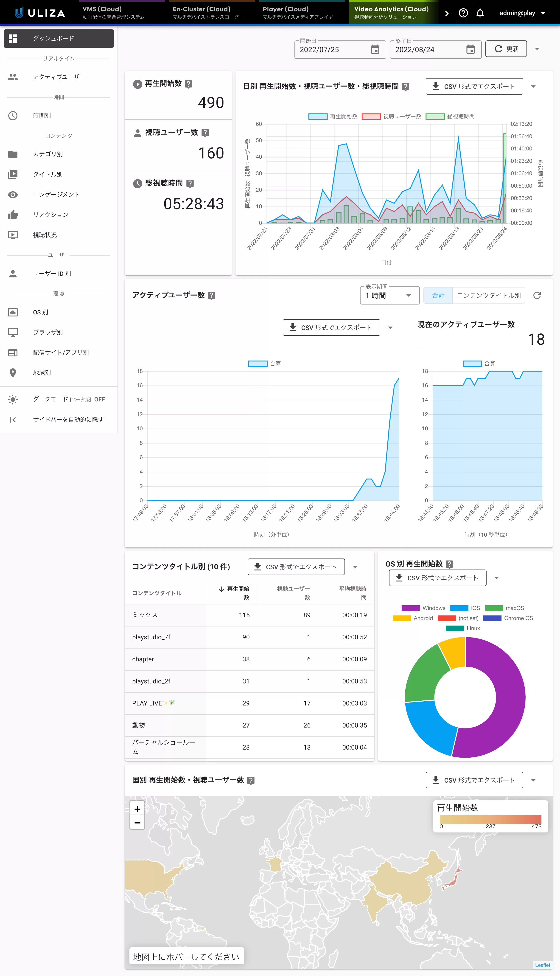Click help icon beside アクティブユーザー数 heading
The height and width of the screenshot is (976, 560).
(x=211, y=296)
